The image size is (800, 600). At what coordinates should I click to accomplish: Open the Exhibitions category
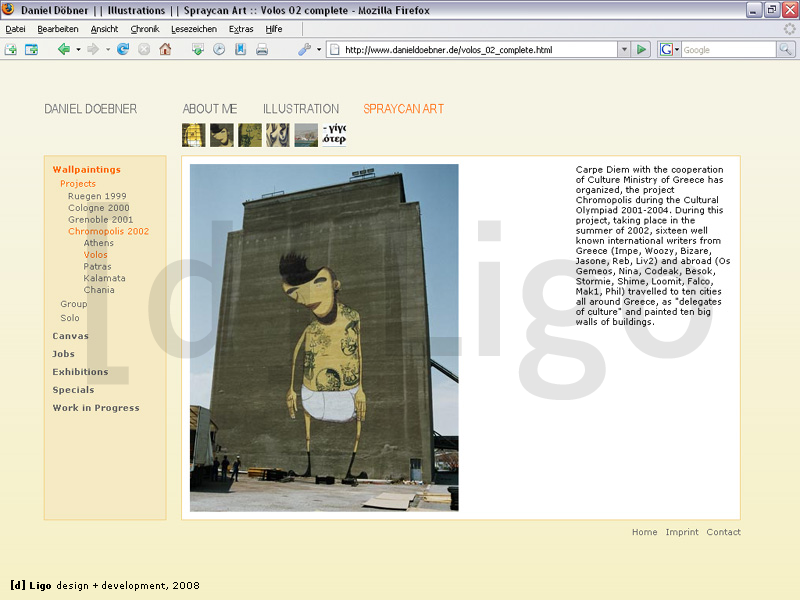[81, 372]
